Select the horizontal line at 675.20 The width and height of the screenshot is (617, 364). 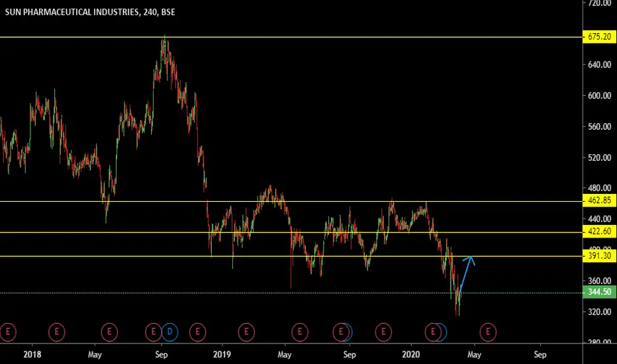291,37
